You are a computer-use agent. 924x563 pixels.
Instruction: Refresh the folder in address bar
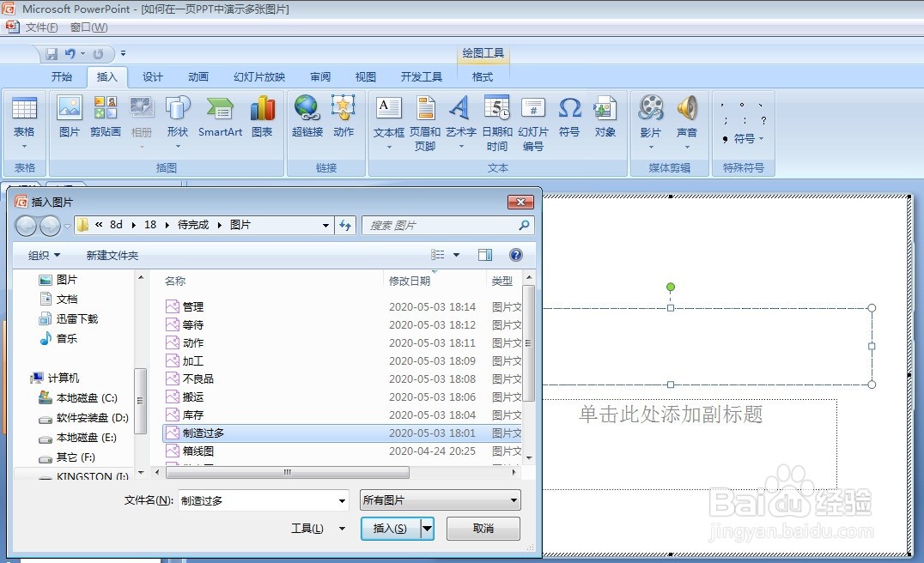345,225
